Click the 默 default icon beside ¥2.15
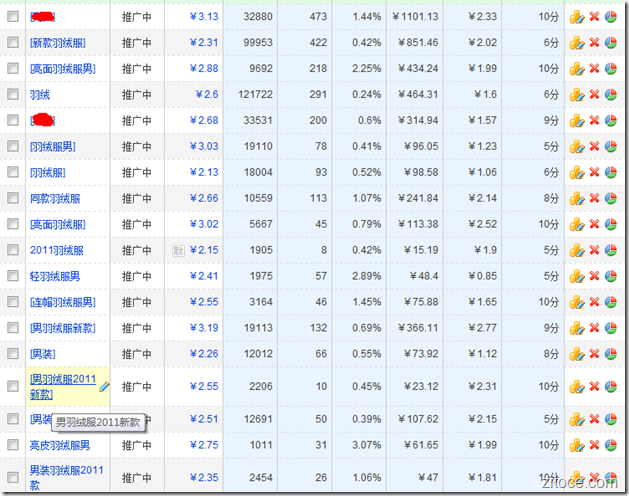629x496 pixels. tap(179, 250)
